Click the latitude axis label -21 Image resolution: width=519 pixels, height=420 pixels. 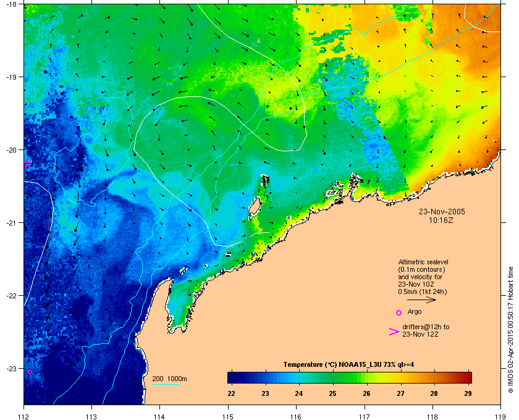pyautogui.click(x=12, y=222)
